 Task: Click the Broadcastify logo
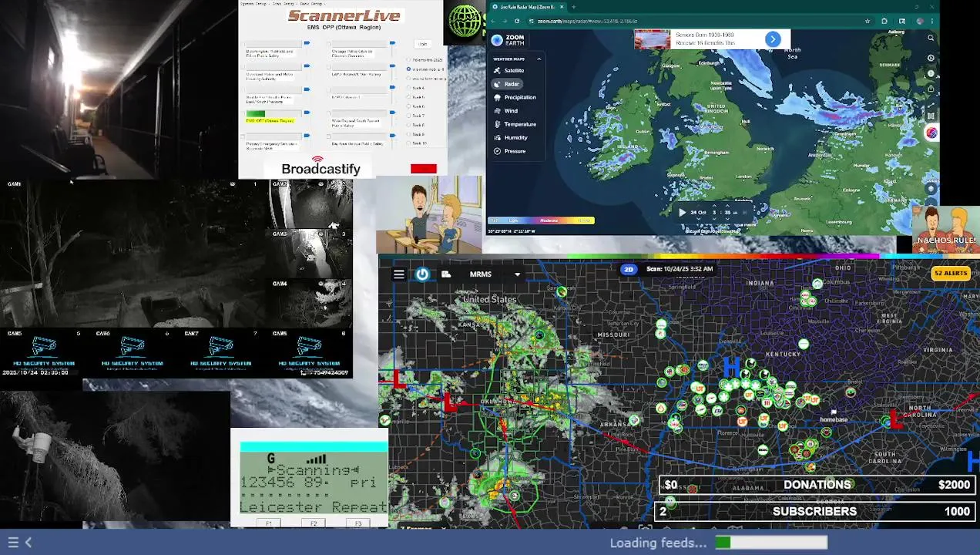click(321, 166)
